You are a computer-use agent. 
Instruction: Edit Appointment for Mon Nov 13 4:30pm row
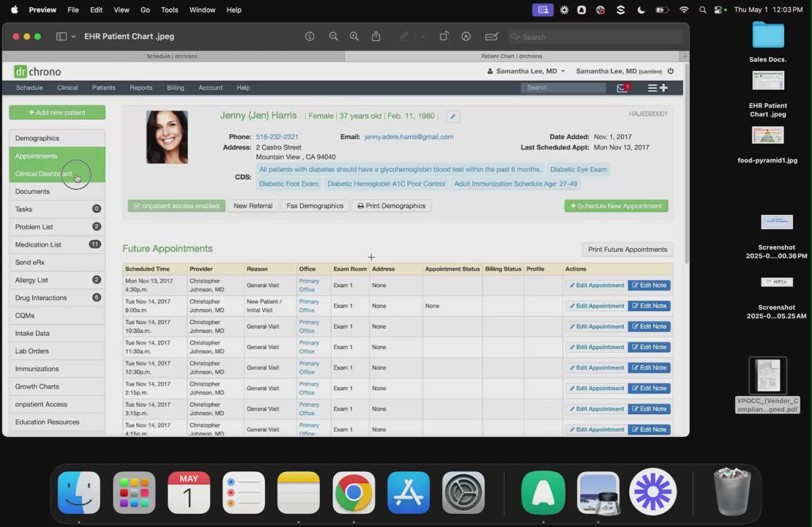pos(597,285)
